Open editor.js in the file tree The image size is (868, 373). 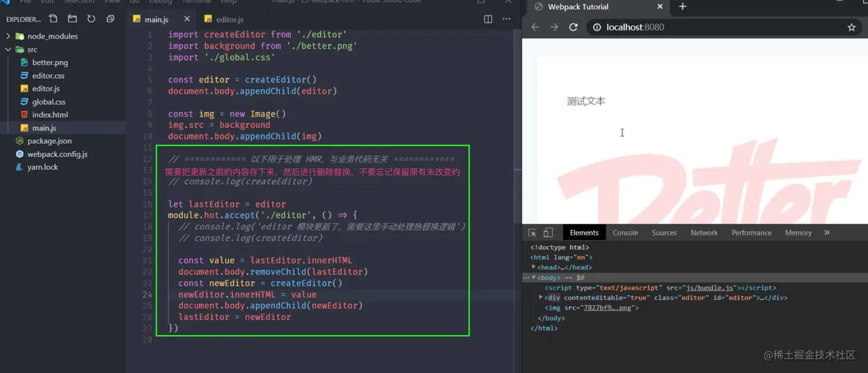click(46, 88)
